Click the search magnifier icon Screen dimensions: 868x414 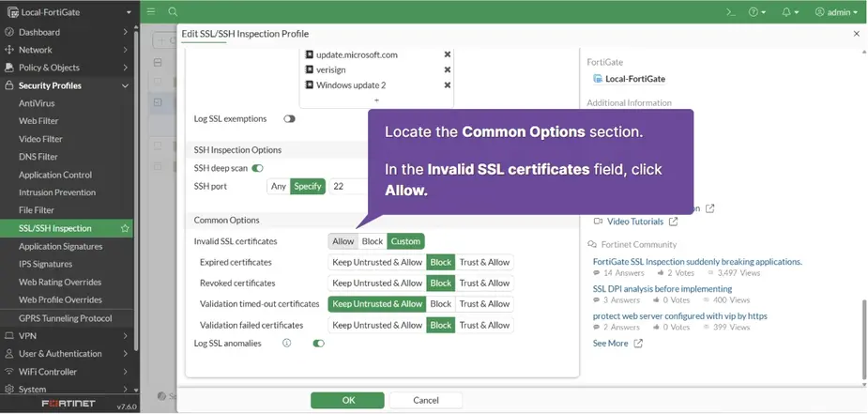(173, 11)
